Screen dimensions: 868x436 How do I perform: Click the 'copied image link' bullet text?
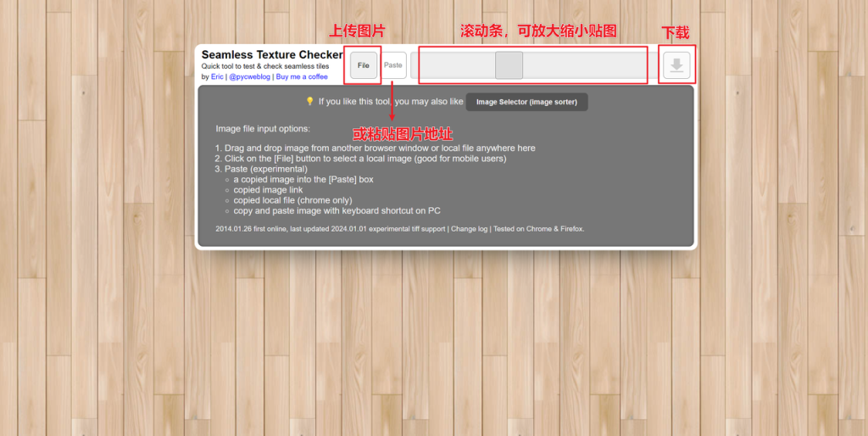268,189
